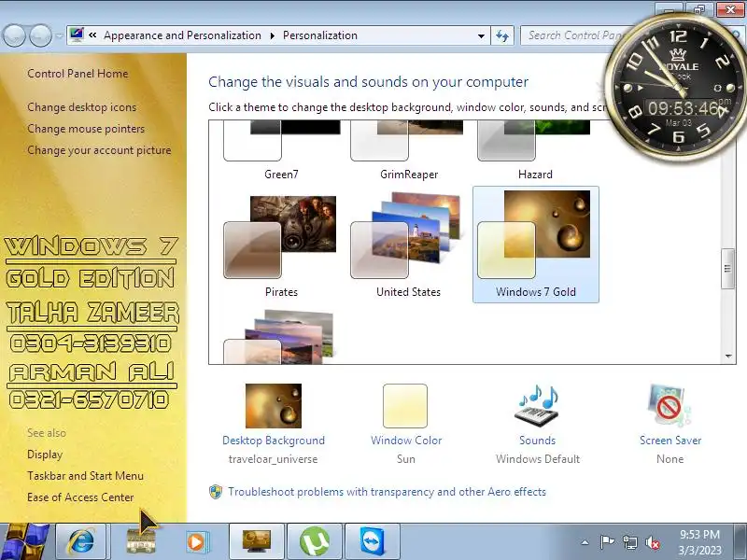
Task: Open Ease of Access Center link
Action: pyautogui.click(x=80, y=497)
